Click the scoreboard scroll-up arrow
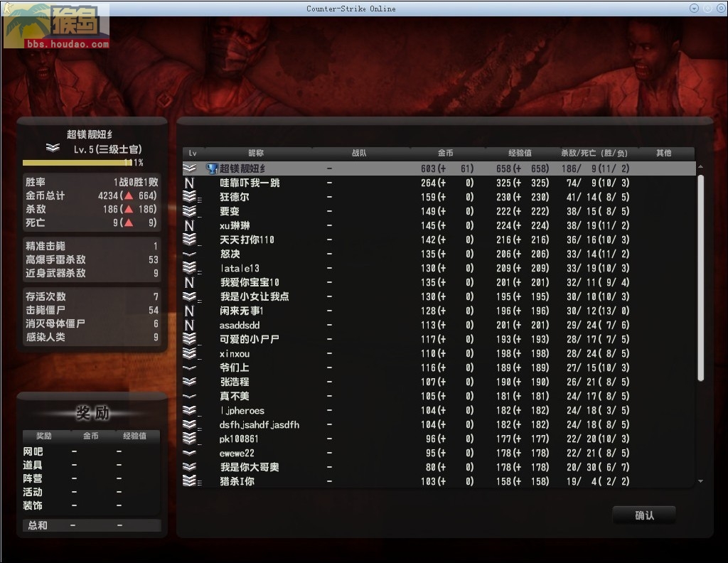The image size is (728, 563). (x=700, y=166)
